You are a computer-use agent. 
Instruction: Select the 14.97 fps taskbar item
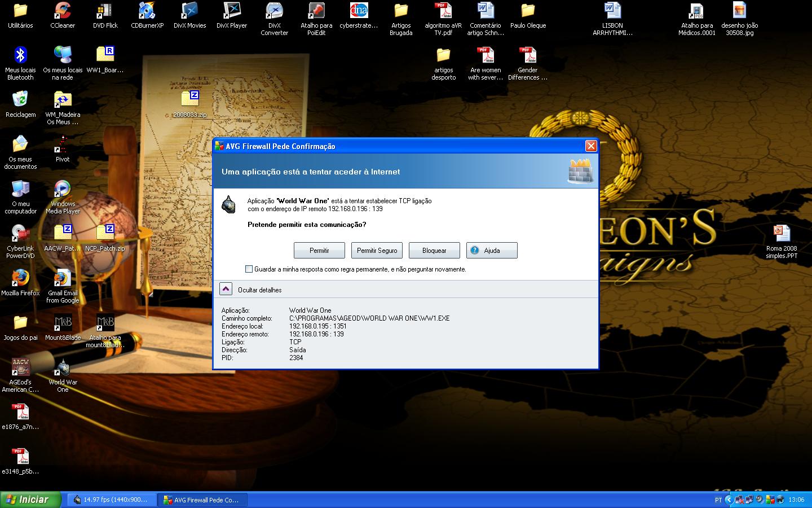(111, 500)
